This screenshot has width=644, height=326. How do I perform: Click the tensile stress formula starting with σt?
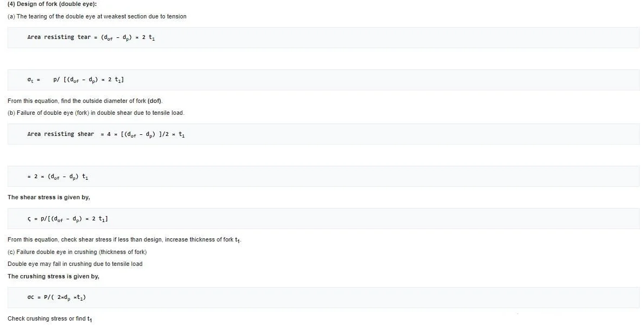[x=76, y=80]
